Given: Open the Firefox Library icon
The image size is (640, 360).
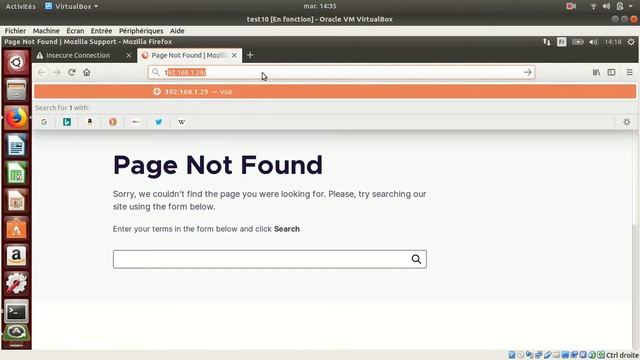Looking at the screenshot, I should pyautogui.click(x=596, y=72).
